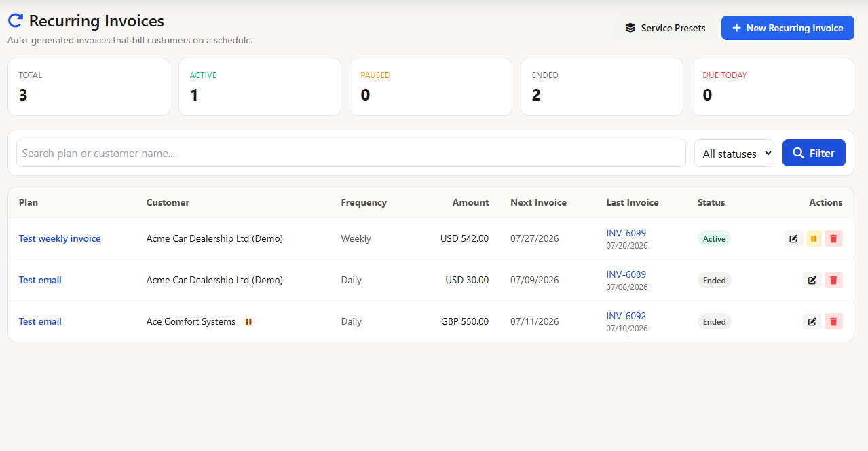The height and width of the screenshot is (451, 868).
Task: Delete the Ace Comfort Systems plan
Action: [x=833, y=321]
